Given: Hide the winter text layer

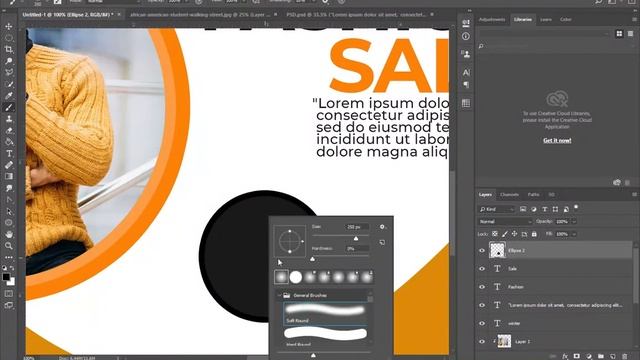Looking at the screenshot, I should pos(482,323).
